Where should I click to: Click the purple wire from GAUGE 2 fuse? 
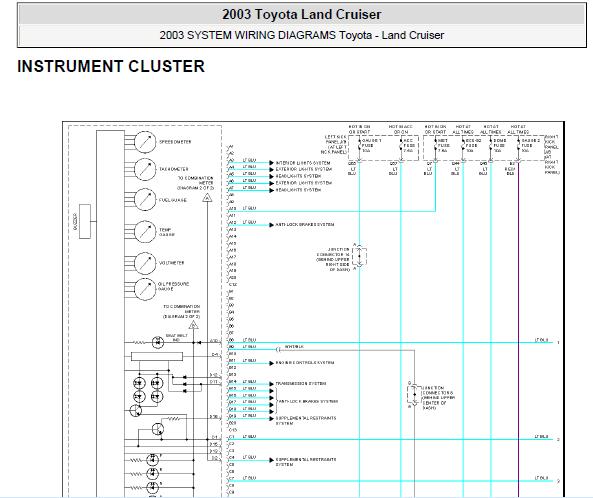click(518, 329)
